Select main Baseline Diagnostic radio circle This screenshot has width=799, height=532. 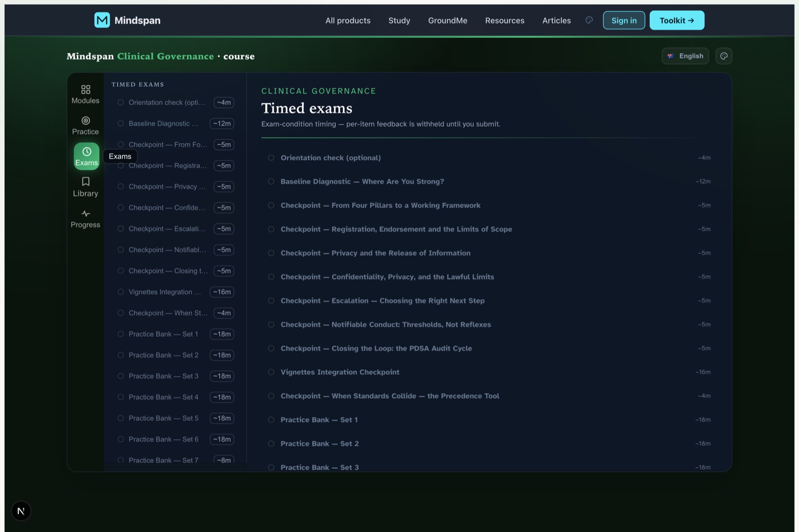point(271,182)
